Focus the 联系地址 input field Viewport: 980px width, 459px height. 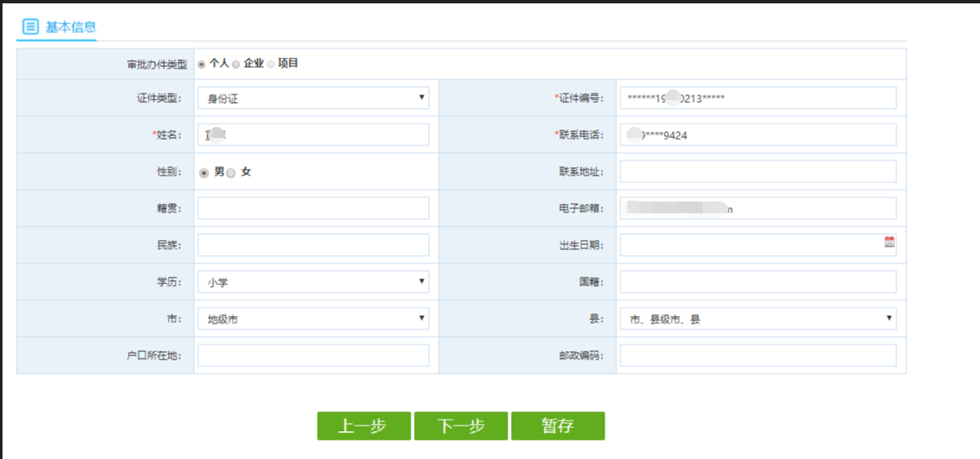pyautogui.click(x=758, y=171)
